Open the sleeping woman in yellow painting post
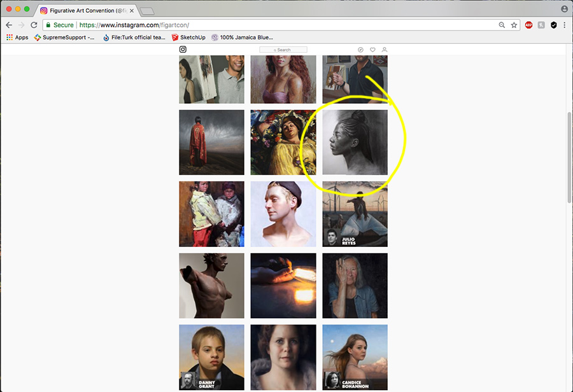The width and height of the screenshot is (573, 392). pos(283,143)
